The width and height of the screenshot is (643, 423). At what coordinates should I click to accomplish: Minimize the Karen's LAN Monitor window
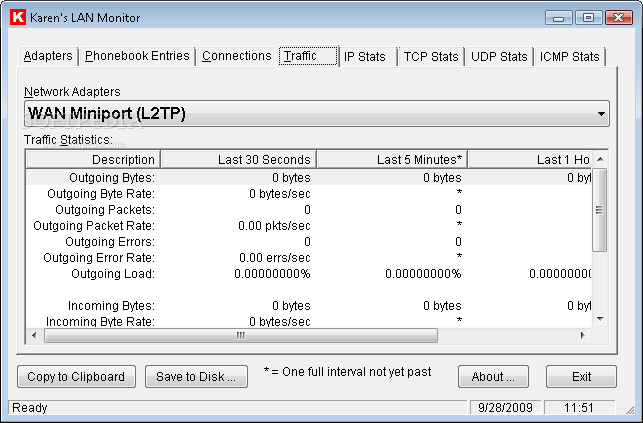pos(558,18)
